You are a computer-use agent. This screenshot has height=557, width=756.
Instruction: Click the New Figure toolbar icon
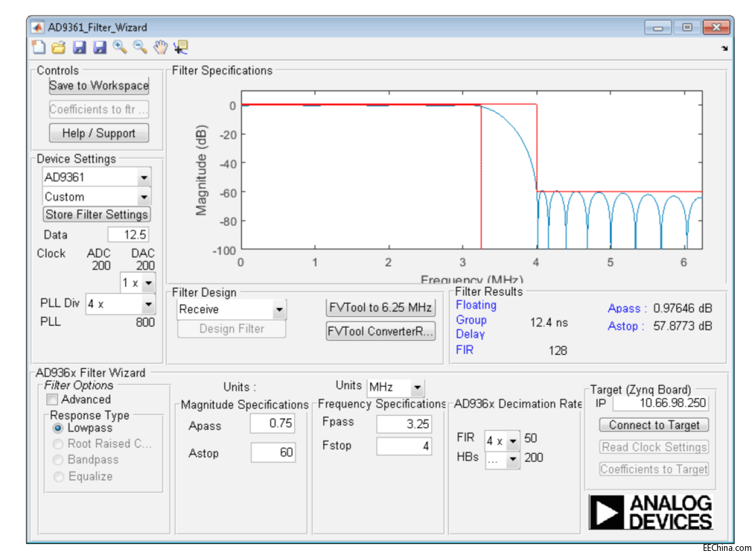(39, 47)
